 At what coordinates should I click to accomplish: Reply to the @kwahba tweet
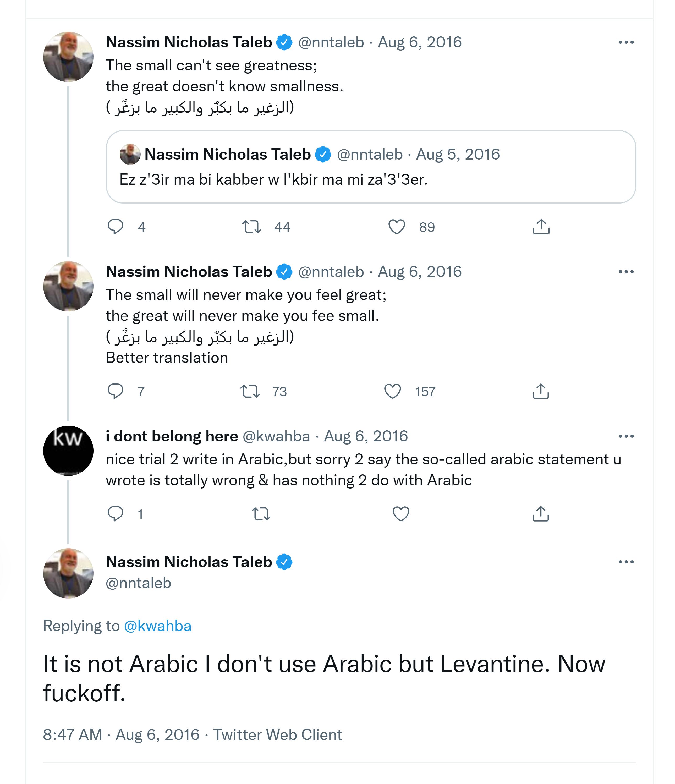(116, 514)
